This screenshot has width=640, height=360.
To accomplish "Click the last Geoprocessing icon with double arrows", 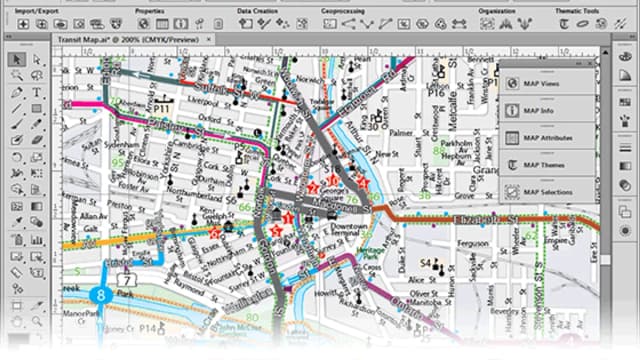I will coord(459,24).
